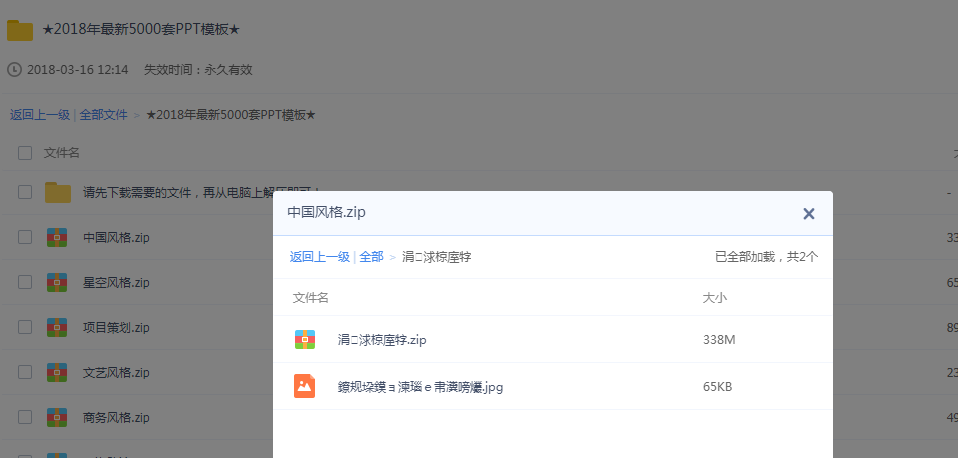The width and height of the screenshot is (958, 458).
Task: Click 返回上一级 link on the main page
Action: (x=40, y=115)
